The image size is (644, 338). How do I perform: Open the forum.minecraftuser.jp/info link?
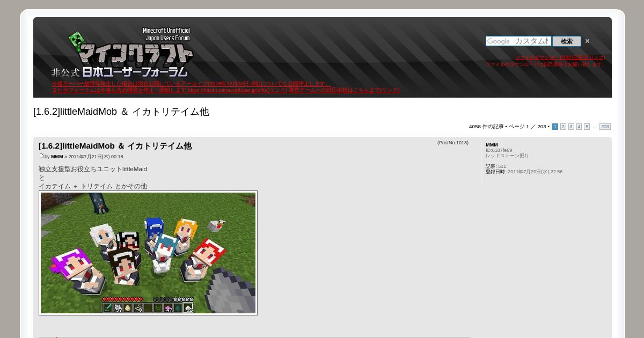tap(237, 90)
